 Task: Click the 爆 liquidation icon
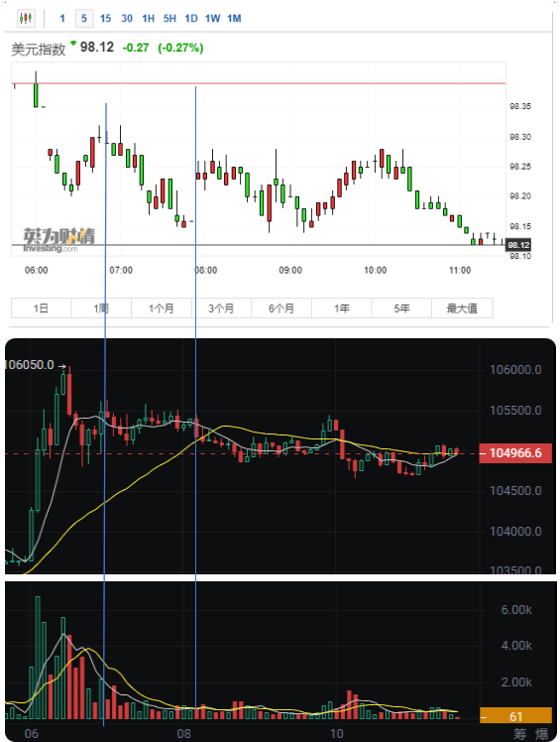(x=542, y=733)
